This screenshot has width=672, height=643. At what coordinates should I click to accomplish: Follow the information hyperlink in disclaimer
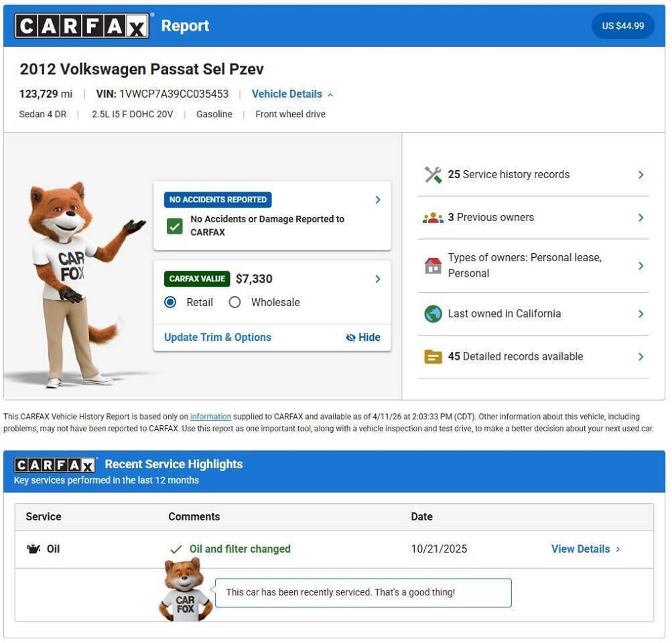(210, 417)
